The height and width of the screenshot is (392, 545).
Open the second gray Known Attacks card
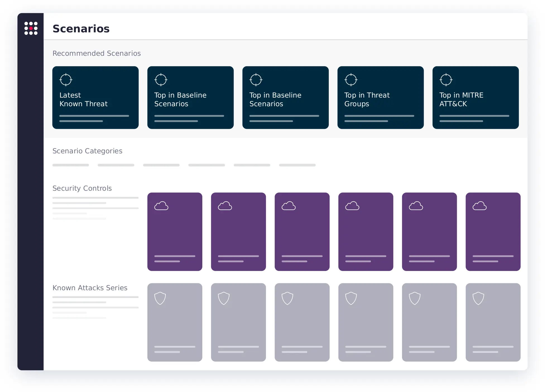(238, 322)
